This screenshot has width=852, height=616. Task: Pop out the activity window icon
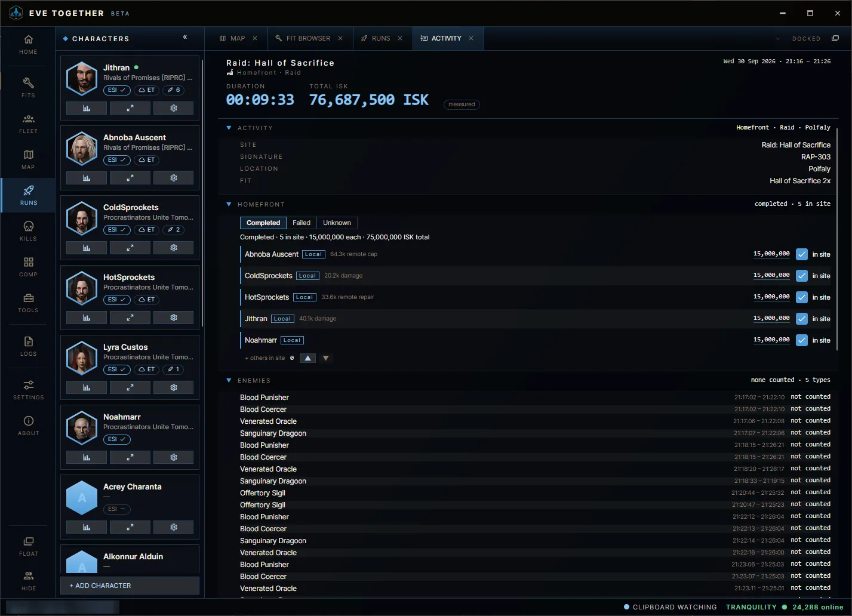[x=835, y=38]
